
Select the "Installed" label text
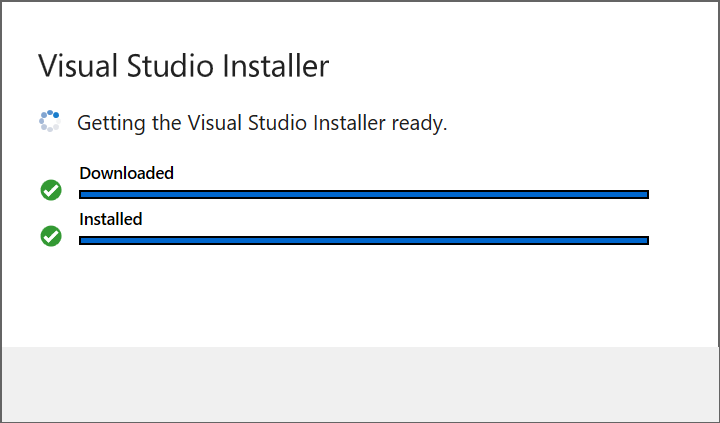tap(111, 219)
